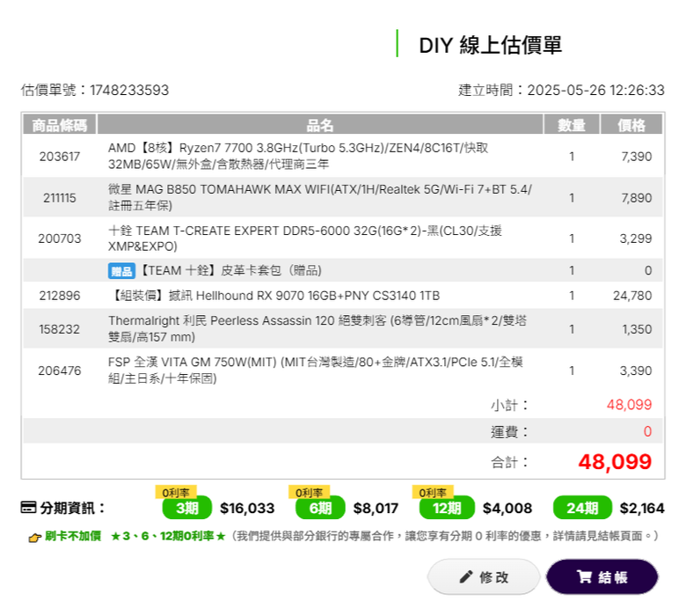
Task: Click the 結帳 checkout button
Action: 602,576
